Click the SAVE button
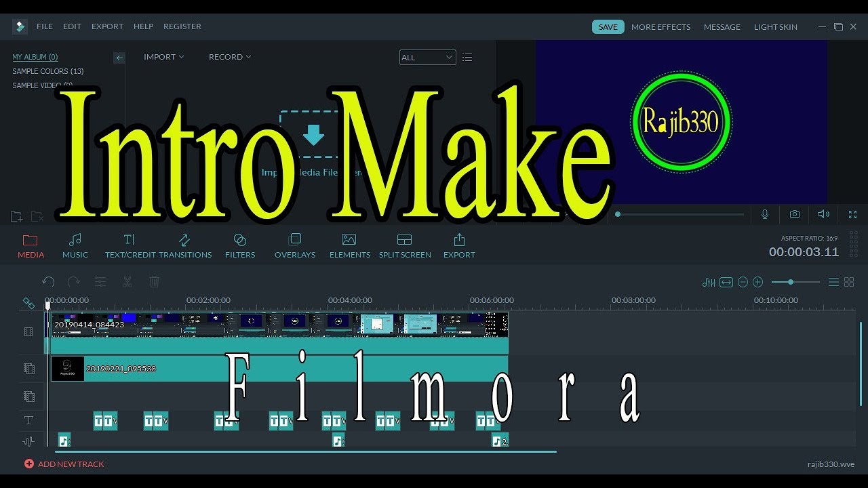Screen dimensions: 868x488 [x=608, y=27]
